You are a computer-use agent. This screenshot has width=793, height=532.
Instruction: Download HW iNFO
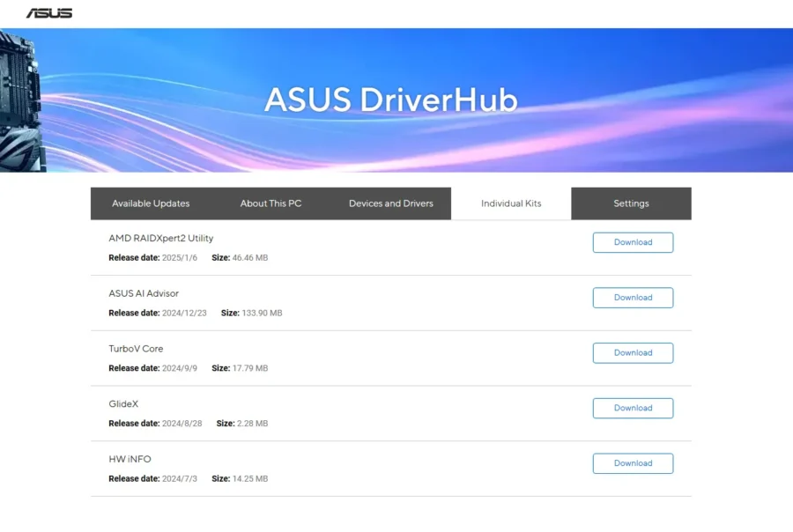633,462
